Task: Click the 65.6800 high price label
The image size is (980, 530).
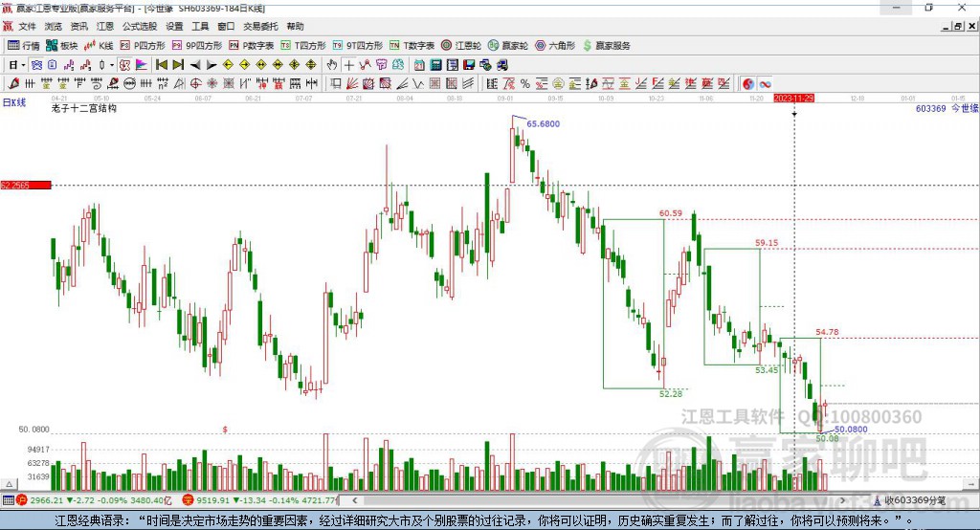Action: coord(544,123)
